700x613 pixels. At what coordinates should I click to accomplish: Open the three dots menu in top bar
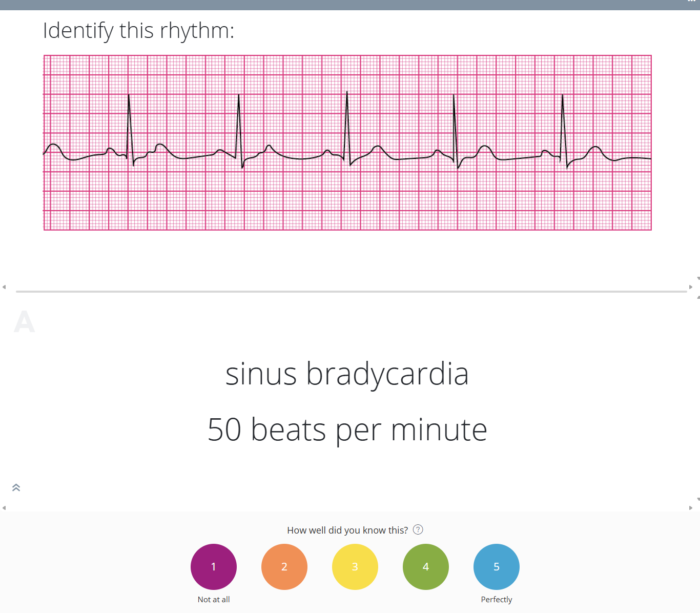click(691, 2)
